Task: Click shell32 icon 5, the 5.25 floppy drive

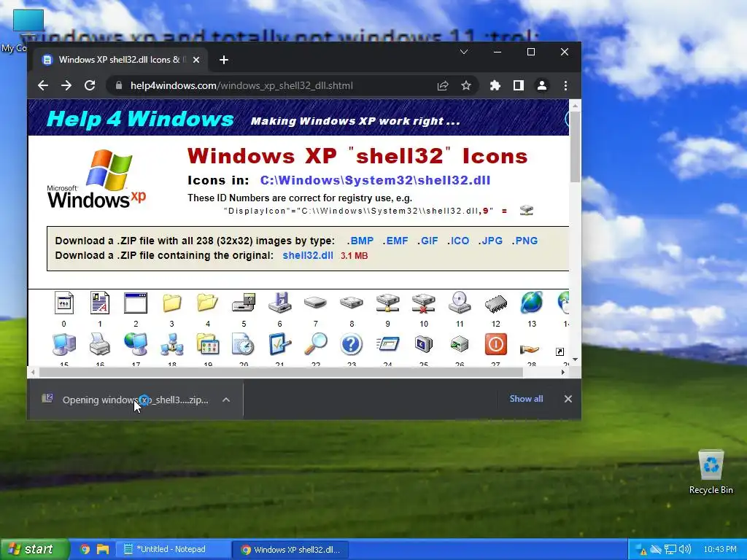Action: 244,303
